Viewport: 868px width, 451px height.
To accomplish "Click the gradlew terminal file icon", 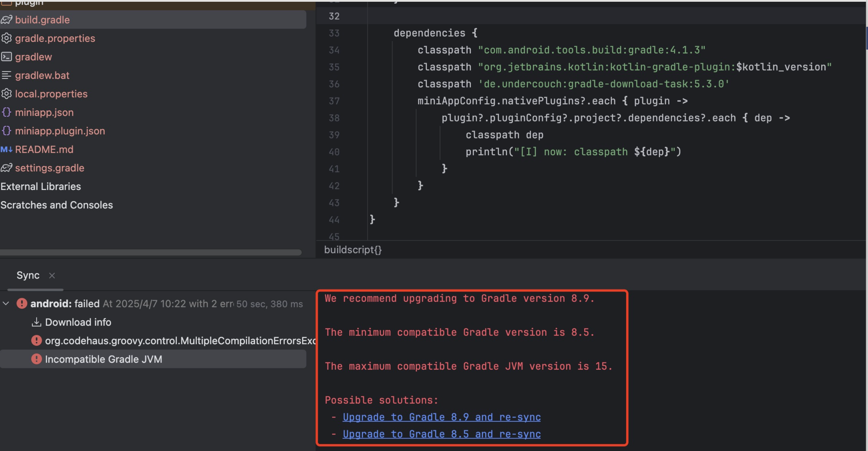I will click(6, 57).
